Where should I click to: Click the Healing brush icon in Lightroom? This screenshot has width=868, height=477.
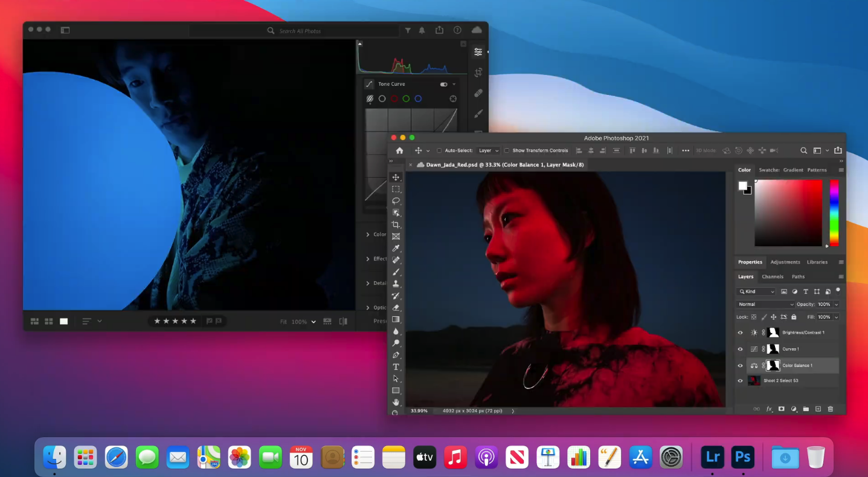coord(478,93)
